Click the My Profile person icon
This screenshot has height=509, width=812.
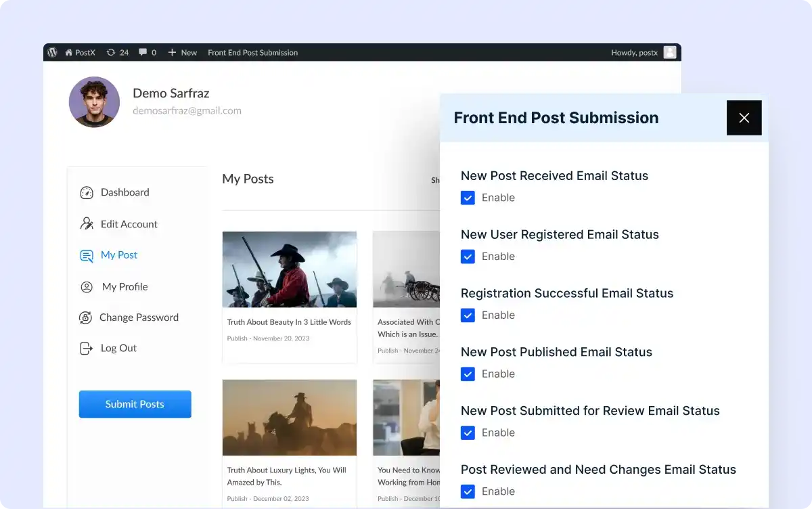point(87,287)
